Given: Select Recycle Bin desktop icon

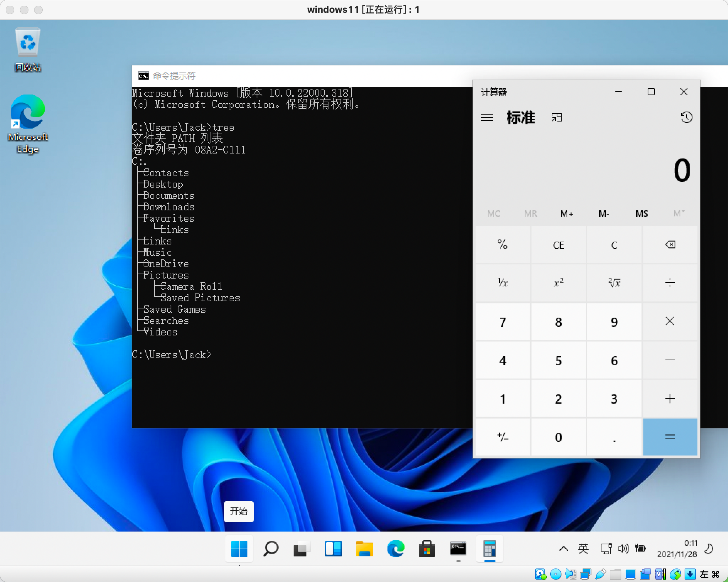Looking at the screenshot, I should tap(28, 49).
